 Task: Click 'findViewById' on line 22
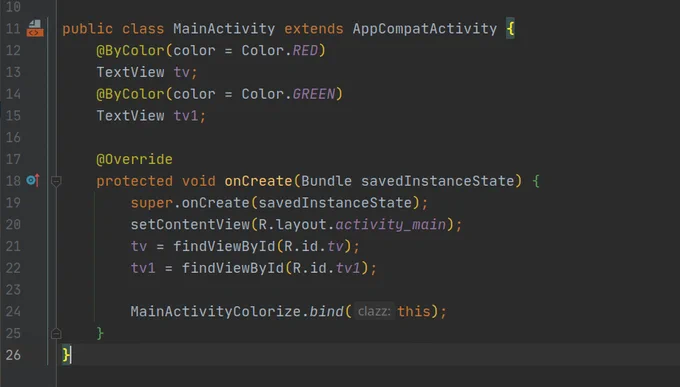point(232,268)
